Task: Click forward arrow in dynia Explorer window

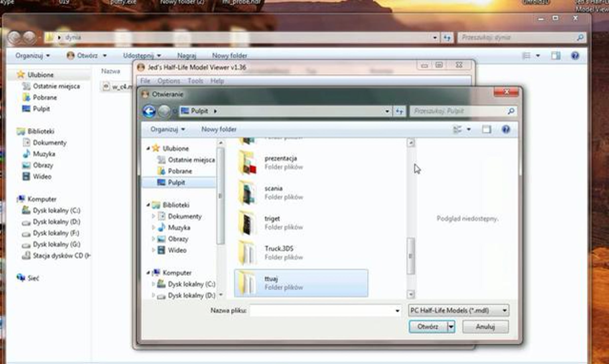Action: click(x=29, y=38)
